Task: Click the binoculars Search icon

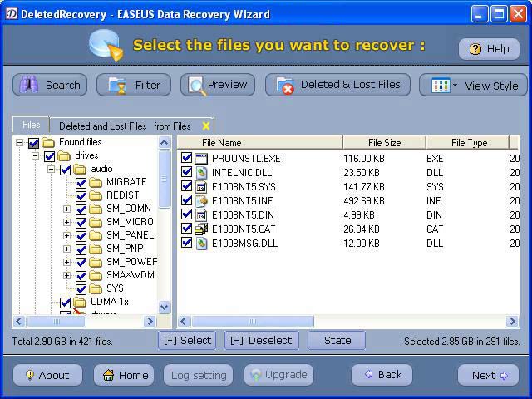Action: (x=29, y=85)
